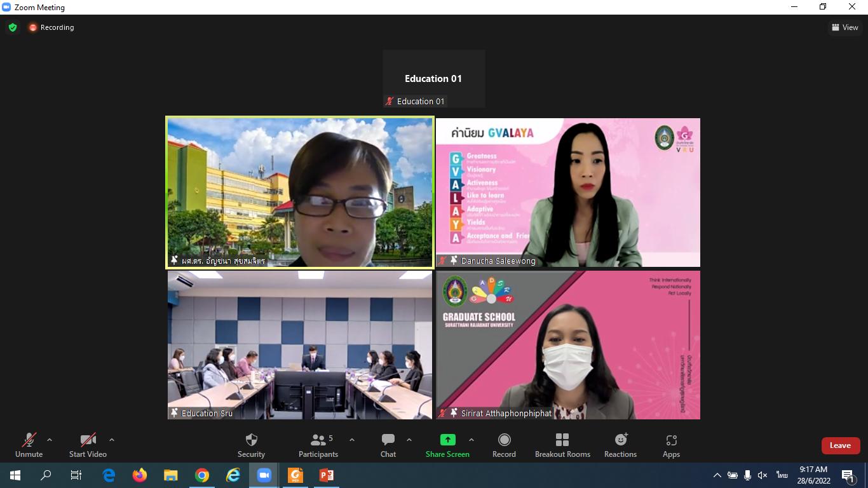Open the Participants panel
868x488 pixels.
click(318, 445)
